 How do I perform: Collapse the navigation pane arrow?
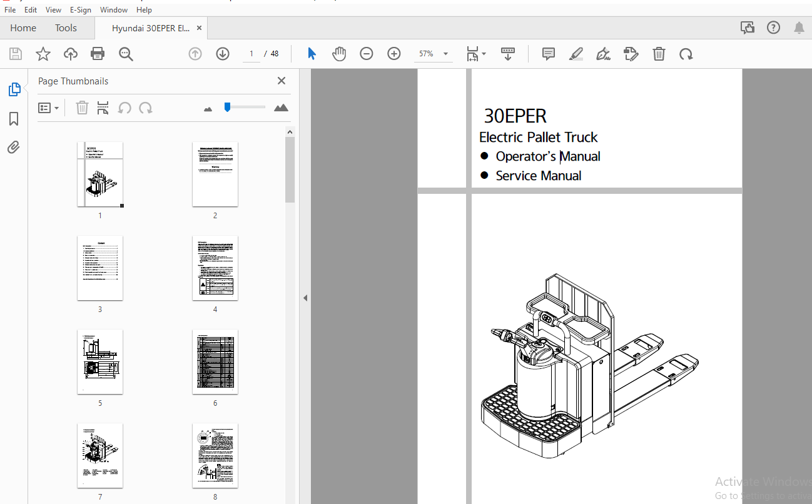(305, 298)
